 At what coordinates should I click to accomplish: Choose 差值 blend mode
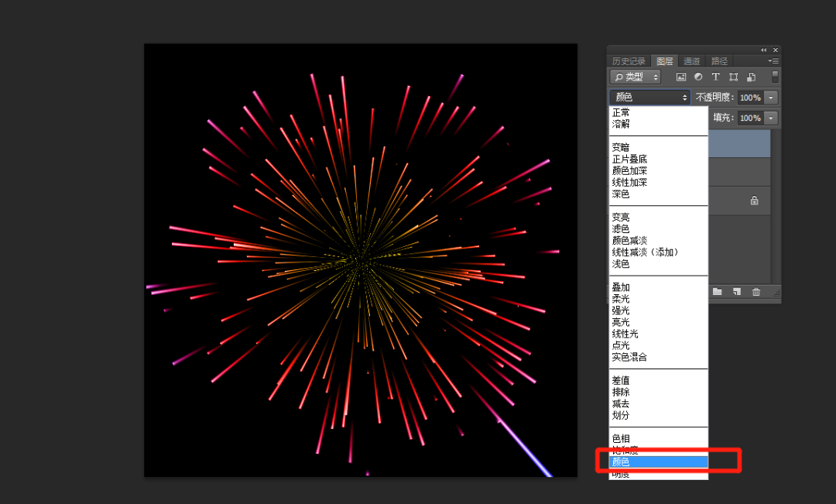click(659, 380)
